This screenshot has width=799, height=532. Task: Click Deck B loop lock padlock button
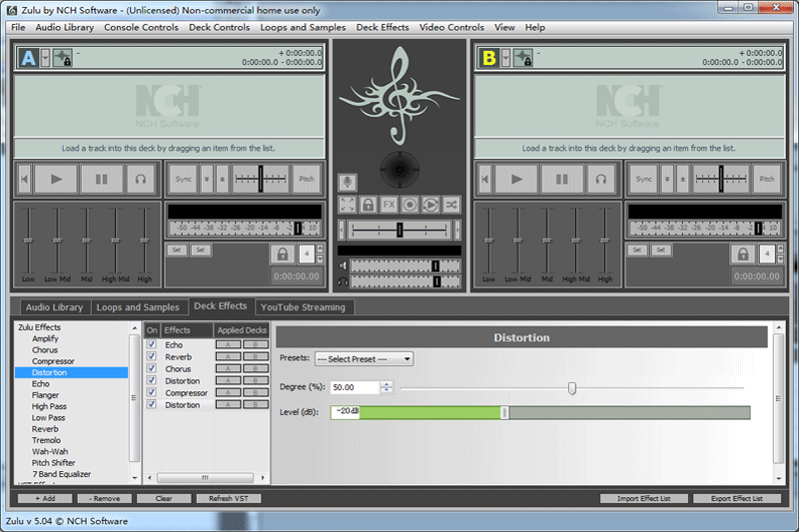(x=743, y=255)
